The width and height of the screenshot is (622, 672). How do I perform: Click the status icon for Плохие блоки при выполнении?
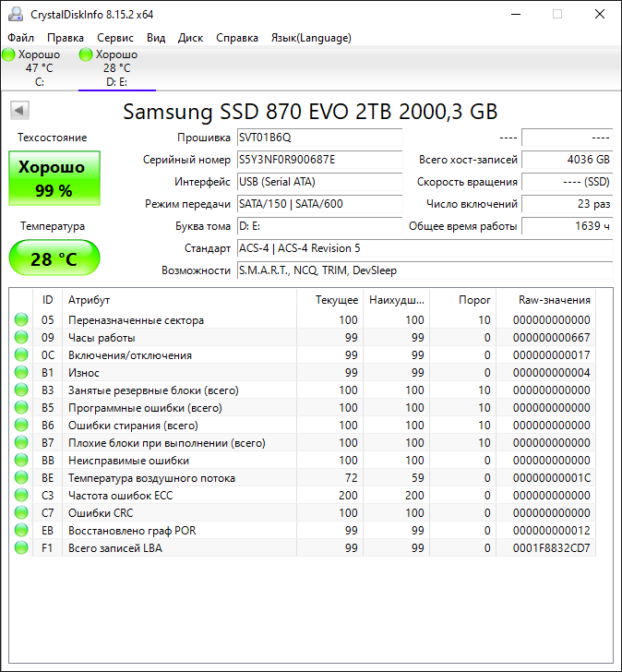pyautogui.click(x=21, y=443)
